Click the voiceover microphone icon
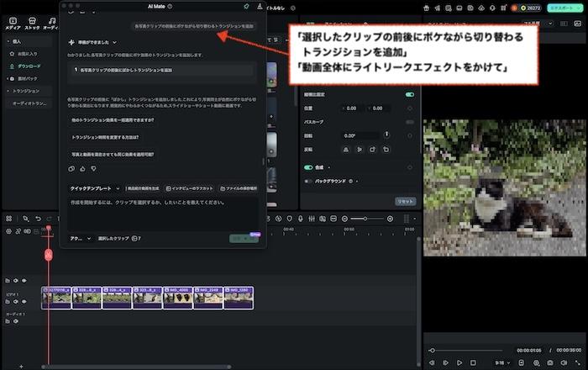 pyautogui.click(x=301, y=219)
